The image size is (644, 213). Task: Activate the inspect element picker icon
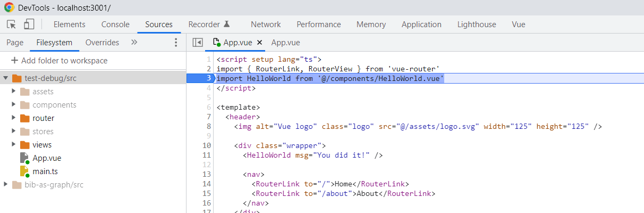coord(12,24)
